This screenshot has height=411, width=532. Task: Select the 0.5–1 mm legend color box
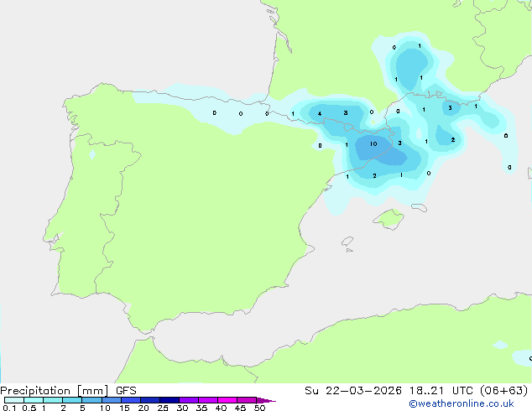[34, 400]
